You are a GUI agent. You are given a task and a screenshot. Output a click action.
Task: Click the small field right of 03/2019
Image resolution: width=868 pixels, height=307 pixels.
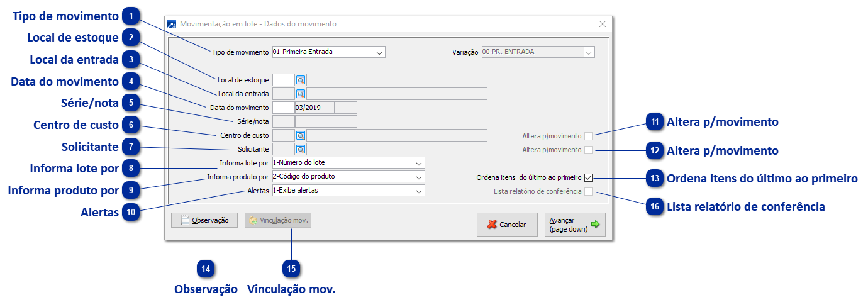click(346, 108)
